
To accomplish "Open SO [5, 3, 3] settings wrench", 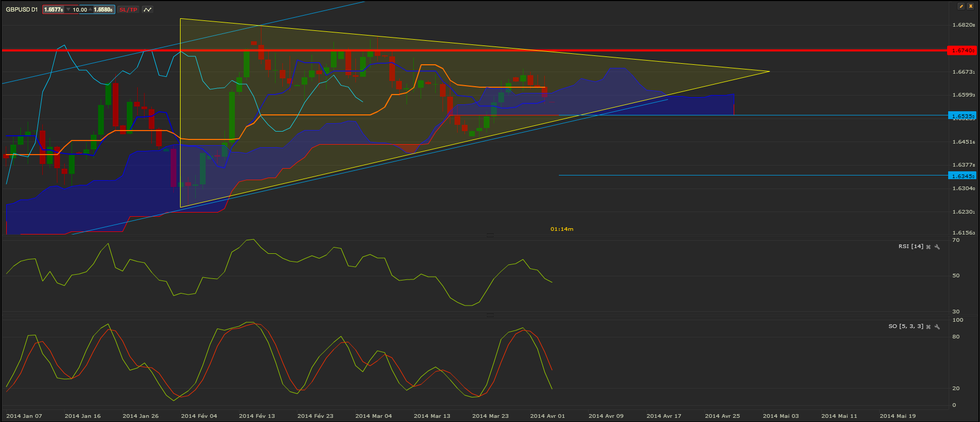I will (937, 326).
